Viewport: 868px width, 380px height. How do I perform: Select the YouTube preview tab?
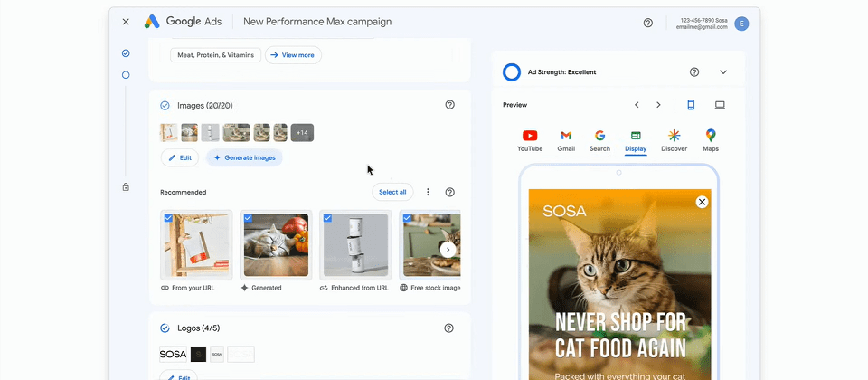(x=530, y=140)
